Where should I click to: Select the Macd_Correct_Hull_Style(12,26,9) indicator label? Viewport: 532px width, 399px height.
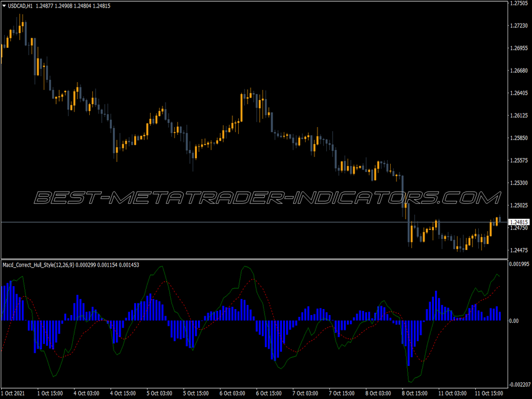38,265
